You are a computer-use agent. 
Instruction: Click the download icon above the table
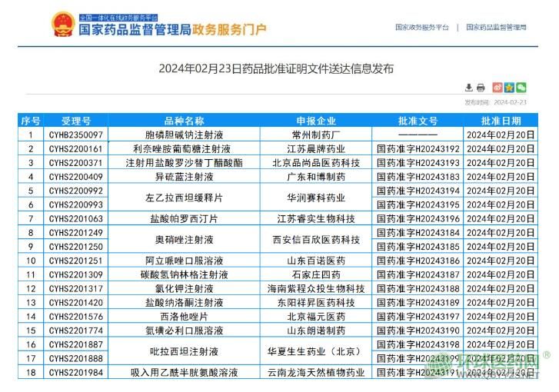[x=469, y=88]
